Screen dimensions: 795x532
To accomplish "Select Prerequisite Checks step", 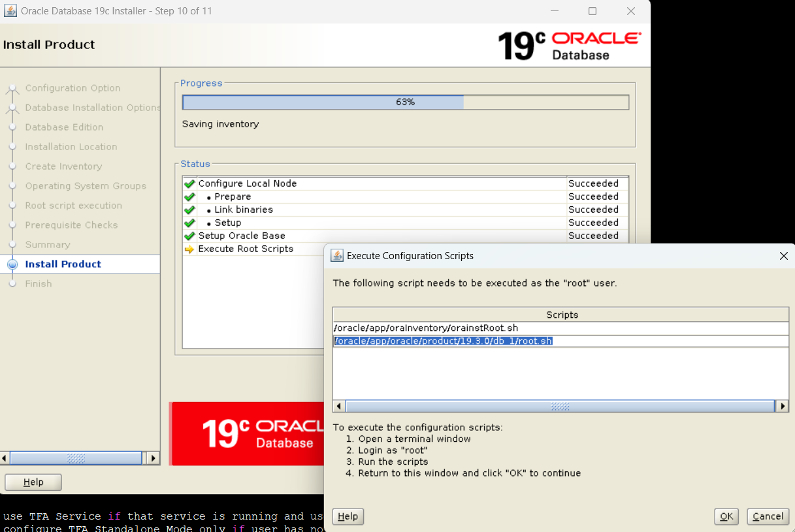I will pyautogui.click(x=71, y=225).
